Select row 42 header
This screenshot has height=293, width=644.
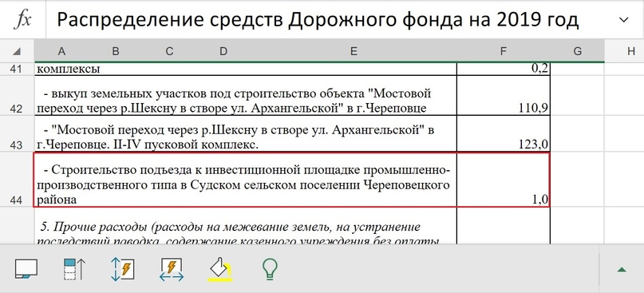pos(17,95)
